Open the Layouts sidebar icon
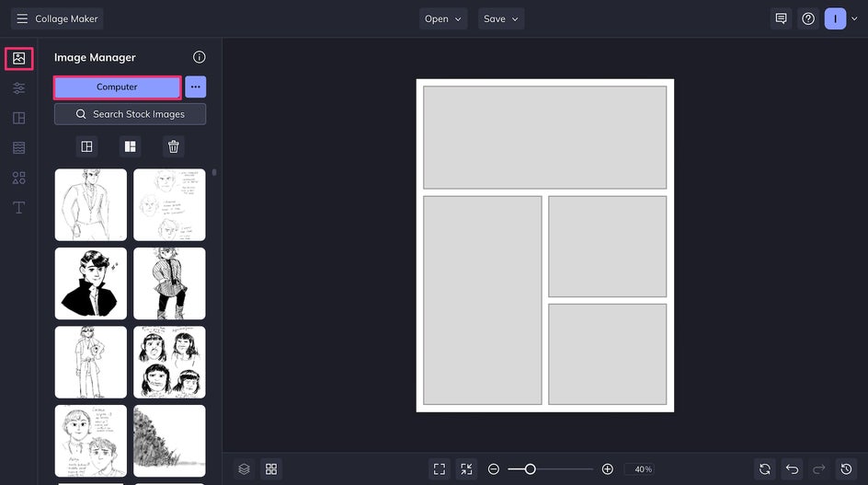 (18, 118)
